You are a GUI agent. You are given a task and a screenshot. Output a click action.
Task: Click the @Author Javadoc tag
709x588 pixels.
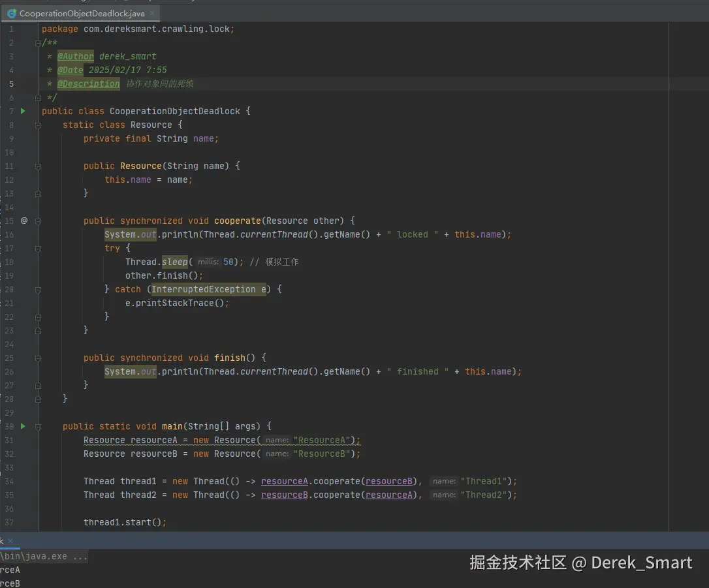point(75,56)
